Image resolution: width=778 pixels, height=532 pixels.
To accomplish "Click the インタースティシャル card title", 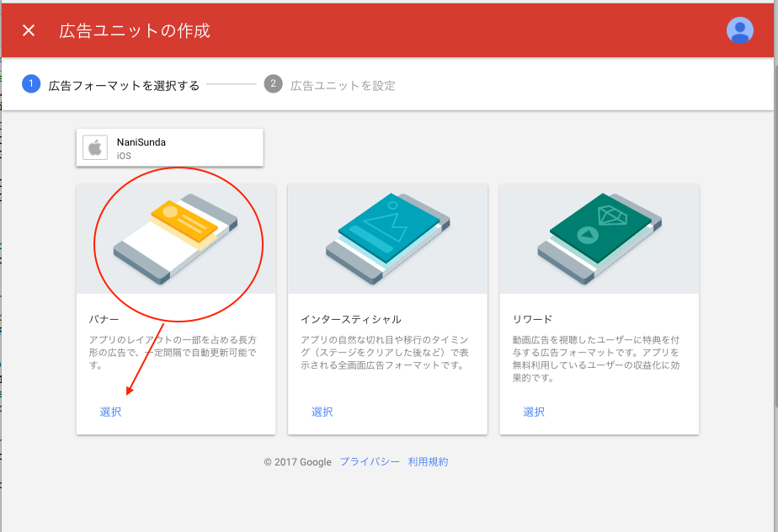I will coord(351,319).
